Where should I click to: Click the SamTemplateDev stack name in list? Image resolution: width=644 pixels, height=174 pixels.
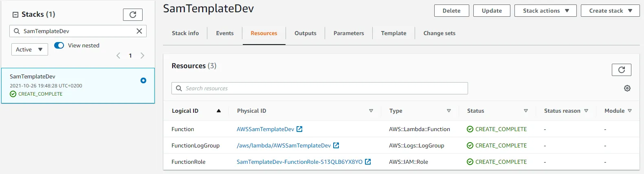point(33,76)
